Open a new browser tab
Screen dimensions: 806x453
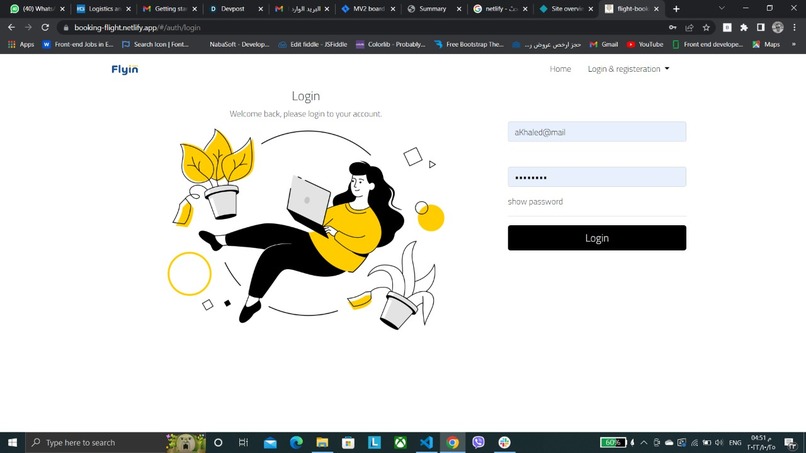[x=676, y=9]
